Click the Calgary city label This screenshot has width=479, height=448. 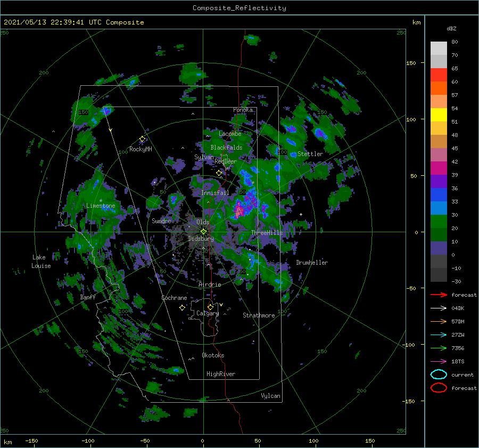pos(208,313)
